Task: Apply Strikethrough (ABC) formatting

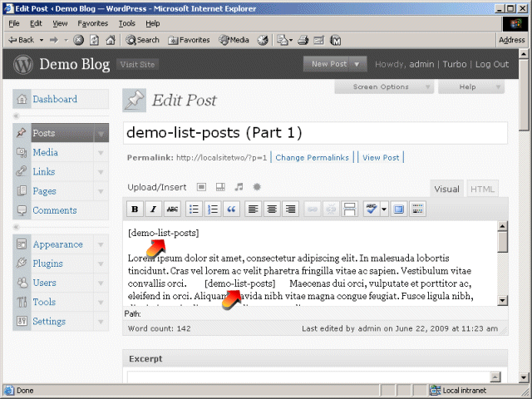Action: coord(172,209)
